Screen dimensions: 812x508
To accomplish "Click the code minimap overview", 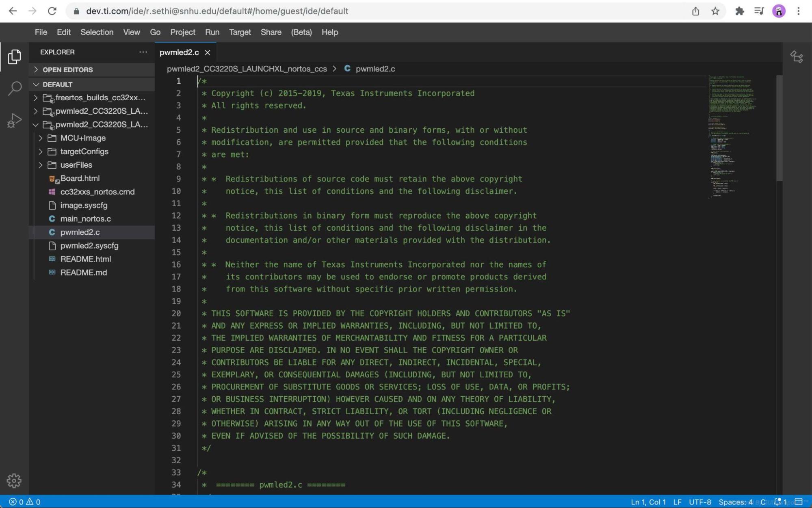I will click(x=731, y=134).
